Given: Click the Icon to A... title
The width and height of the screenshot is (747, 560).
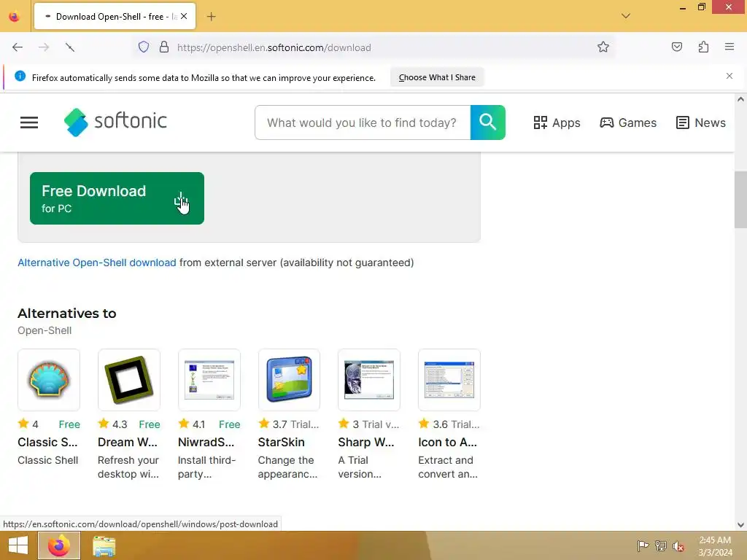Looking at the screenshot, I should point(447,443).
